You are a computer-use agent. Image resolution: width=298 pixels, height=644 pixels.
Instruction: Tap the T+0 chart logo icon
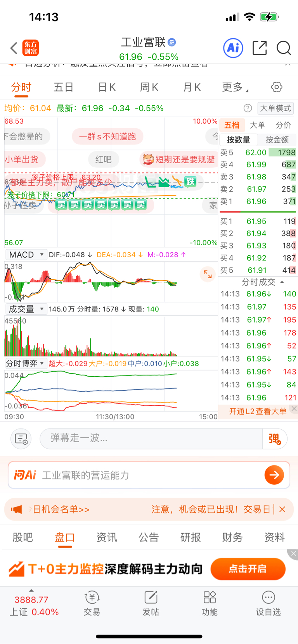click(x=17, y=569)
